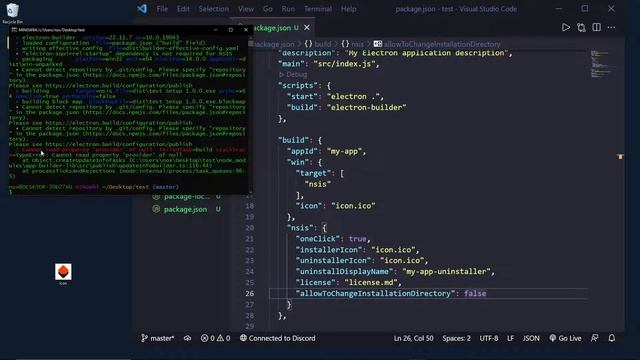Viewport: 640px width, 360px height.
Task: Click the "oneClick" key in nsis block
Action: tap(318, 238)
